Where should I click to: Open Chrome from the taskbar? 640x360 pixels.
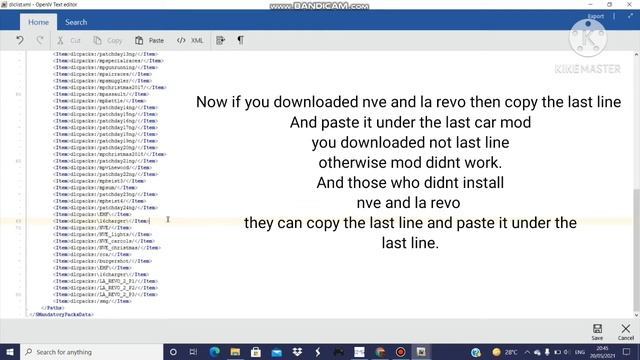coord(380,352)
